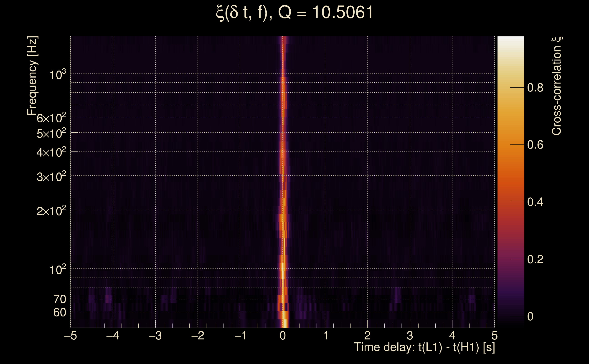This screenshot has width=589, height=364.
Task: Click the 0.2 tick label on colorbar
Action: click(535, 259)
